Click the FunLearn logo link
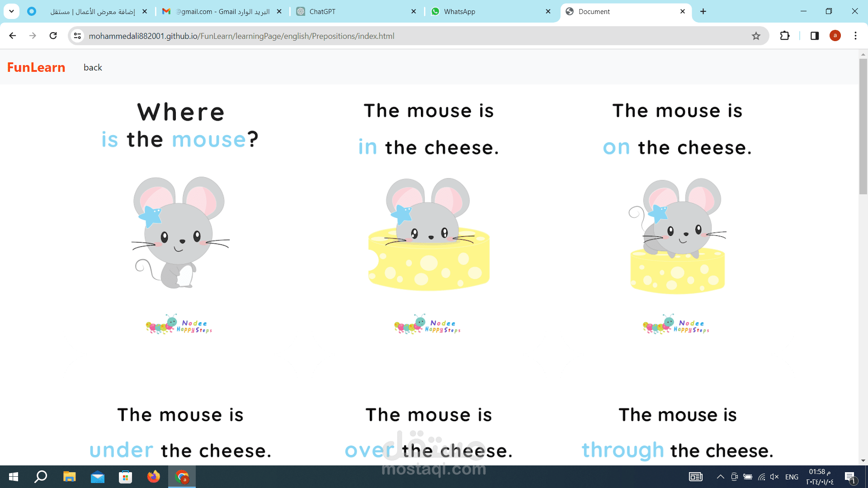868x488 pixels. [x=36, y=67]
